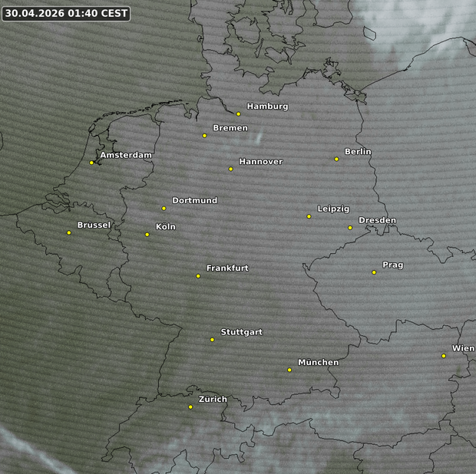Click the yellow Hamburg city marker
Screen dimensions: 476x474
point(238,114)
